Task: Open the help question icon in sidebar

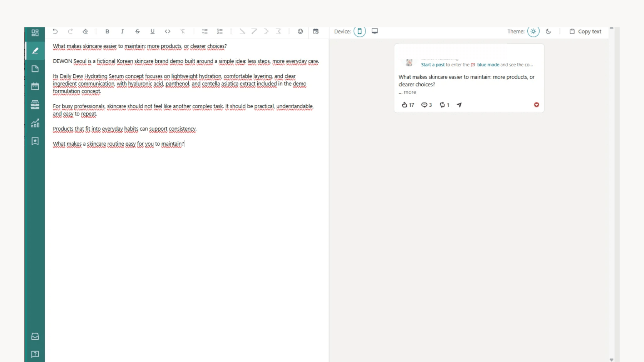Action: click(35, 354)
